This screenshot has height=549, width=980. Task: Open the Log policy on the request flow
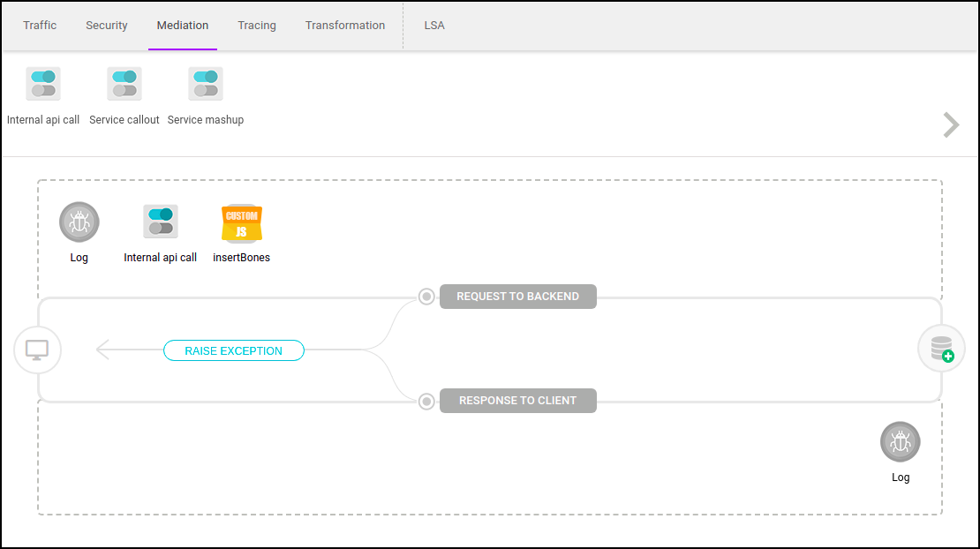[x=79, y=222]
